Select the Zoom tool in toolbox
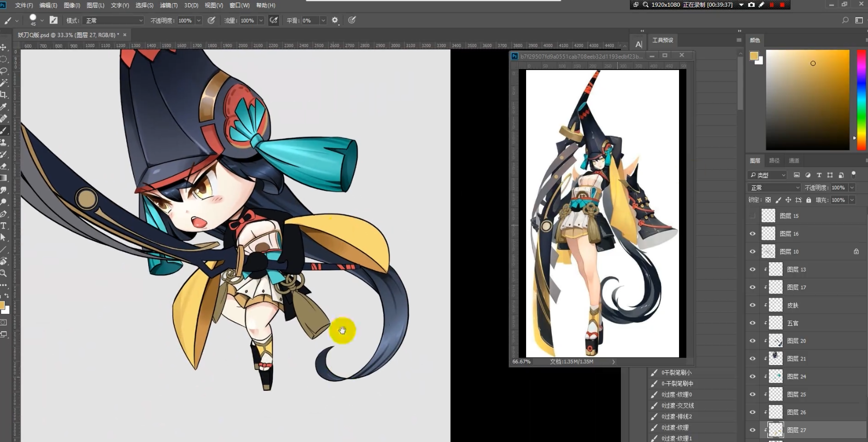The height and width of the screenshot is (442, 868). [4, 273]
